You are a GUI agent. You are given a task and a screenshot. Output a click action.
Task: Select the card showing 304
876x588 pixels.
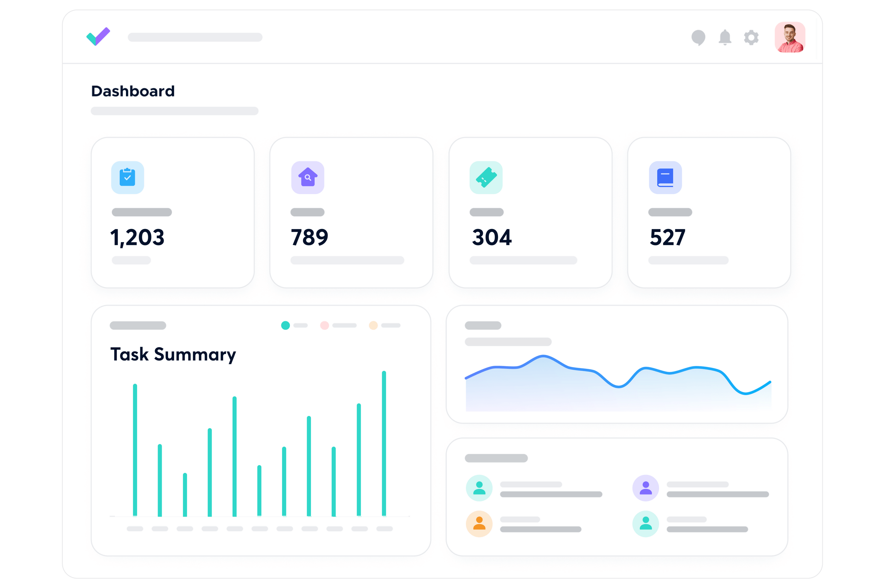(x=530, y=213)
